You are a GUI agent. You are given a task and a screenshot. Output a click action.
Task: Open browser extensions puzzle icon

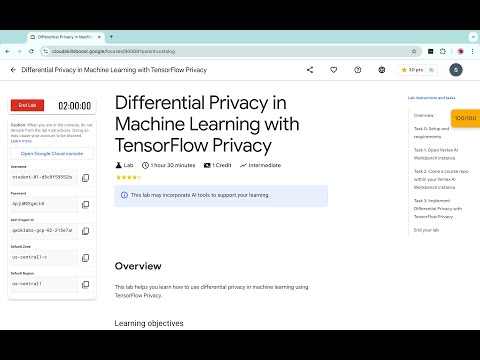click(443, 51)
